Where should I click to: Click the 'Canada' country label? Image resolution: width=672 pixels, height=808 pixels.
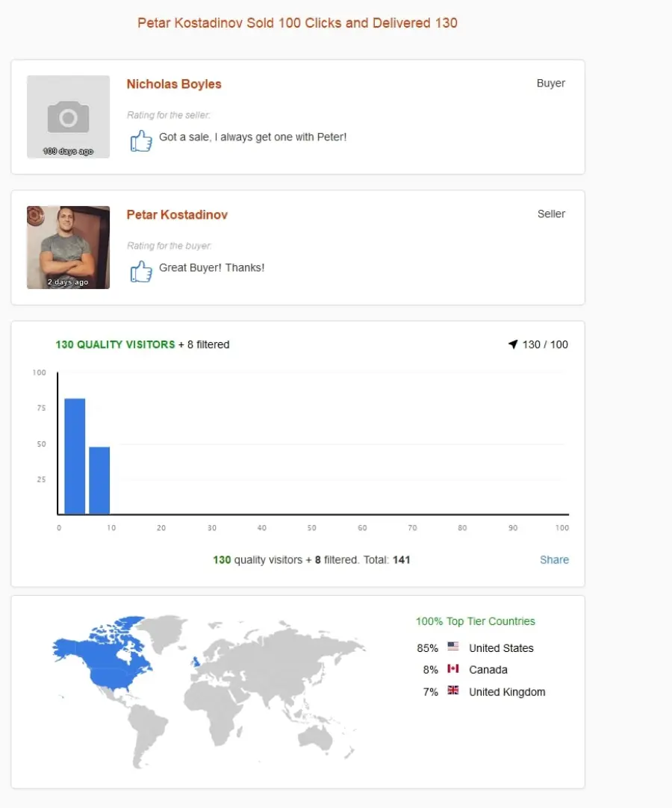[x=488, y=670]
